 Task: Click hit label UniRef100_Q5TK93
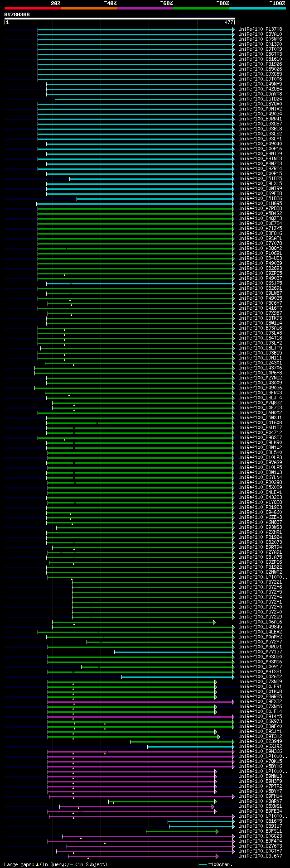[260, 318]
